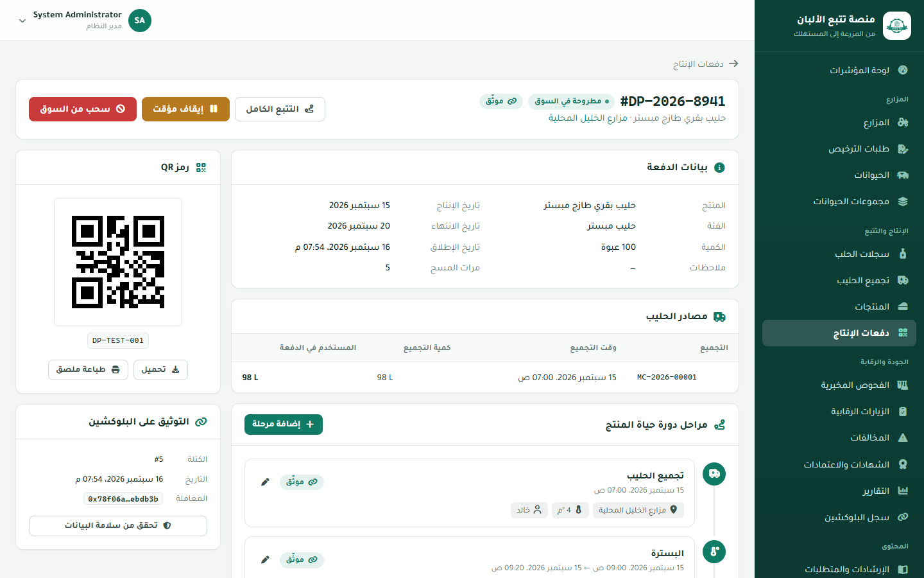Click the warning icon beside المخالفات
924x578 pixels.
coord(903,438)
